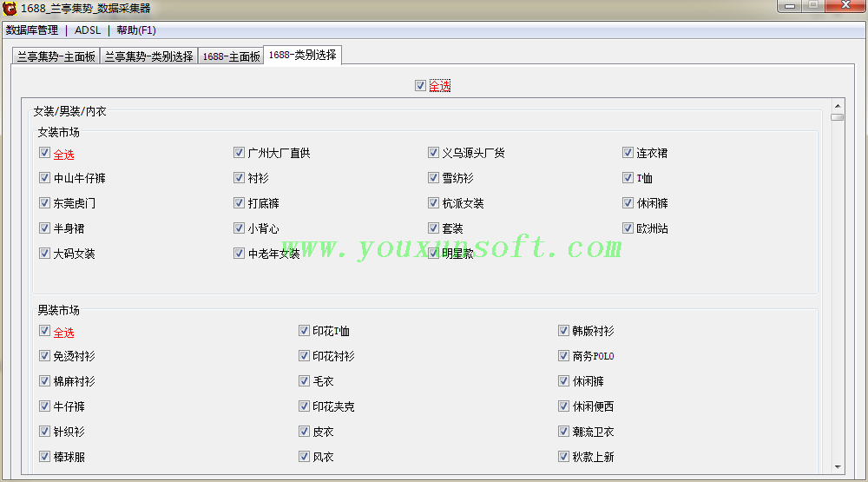Uncheck 牛仔裤 in the 男装市场 group
Viewport: 868px width, 482px height.
tap(45, 406)
